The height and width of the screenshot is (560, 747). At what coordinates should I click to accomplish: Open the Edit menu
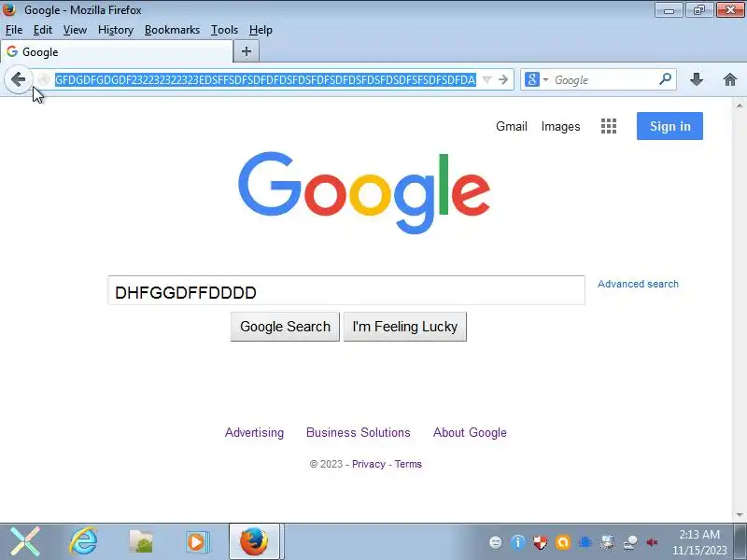[x=42, y=30]
